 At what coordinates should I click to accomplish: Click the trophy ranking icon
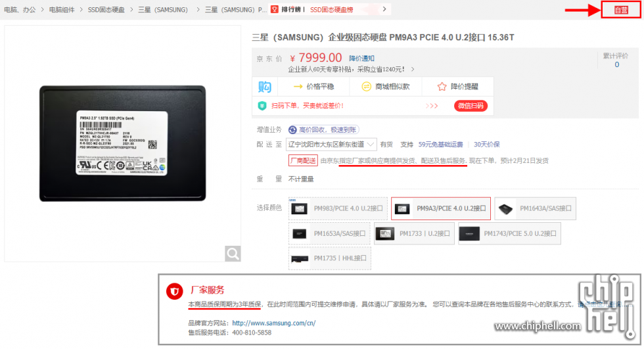tap(275, 9)
